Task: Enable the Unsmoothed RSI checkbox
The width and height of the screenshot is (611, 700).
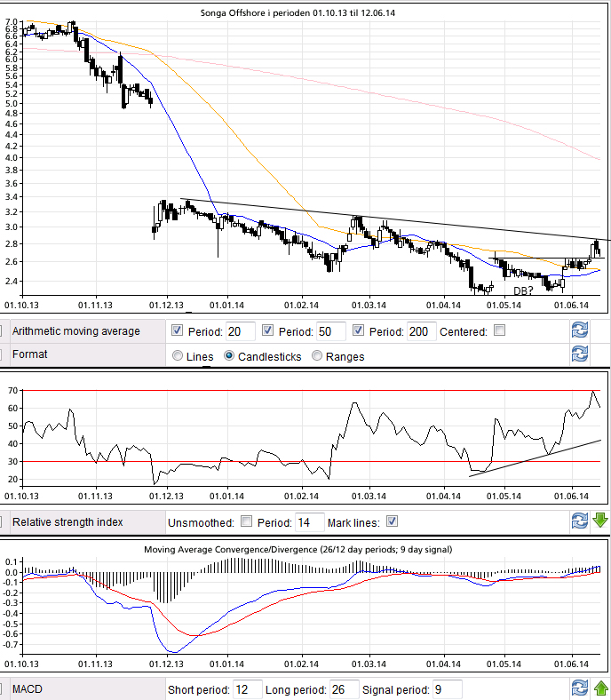Action: 247,521
